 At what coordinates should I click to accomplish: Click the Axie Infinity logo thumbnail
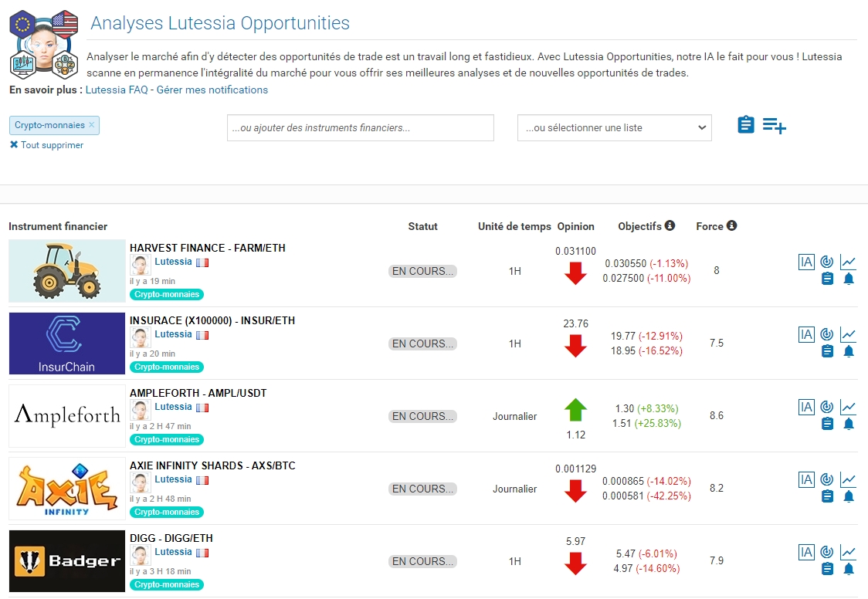pos(67,489)
